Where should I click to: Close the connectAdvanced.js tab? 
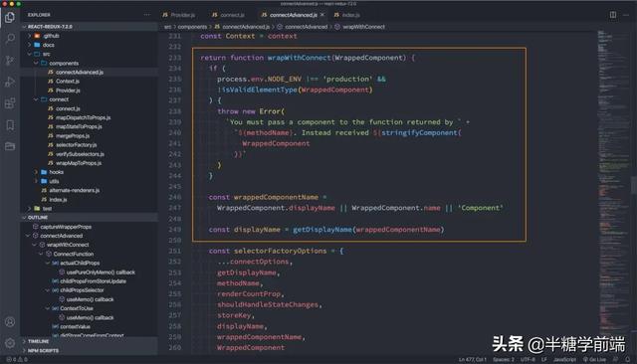[x=322, y=15]
